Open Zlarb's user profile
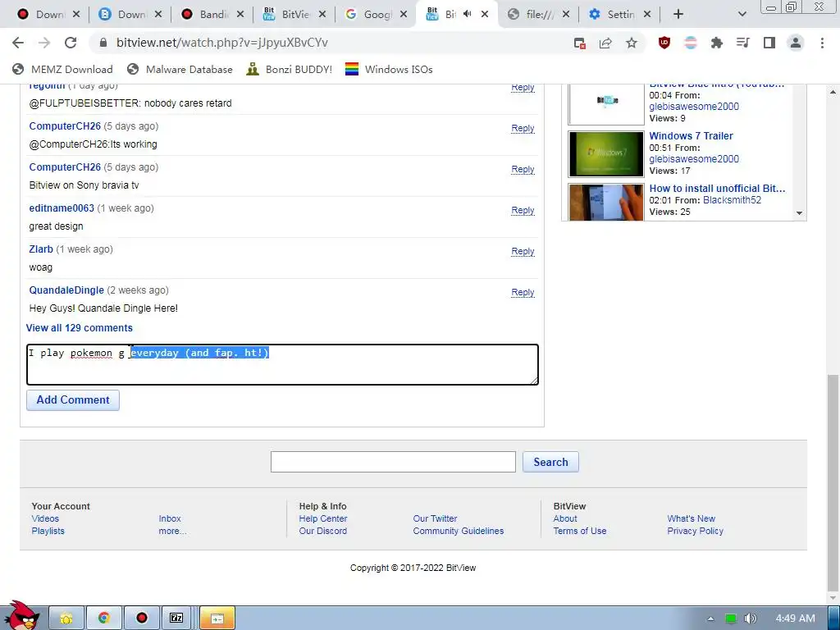The image size is (840, 630). (x=41, y=249)
